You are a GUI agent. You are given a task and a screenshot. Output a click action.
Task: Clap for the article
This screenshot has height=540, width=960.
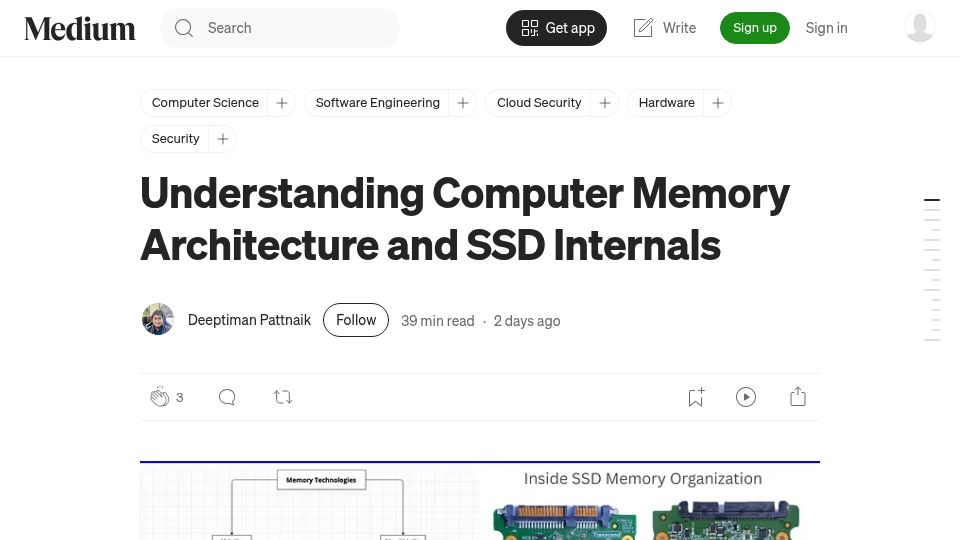(x=160, y=397)
